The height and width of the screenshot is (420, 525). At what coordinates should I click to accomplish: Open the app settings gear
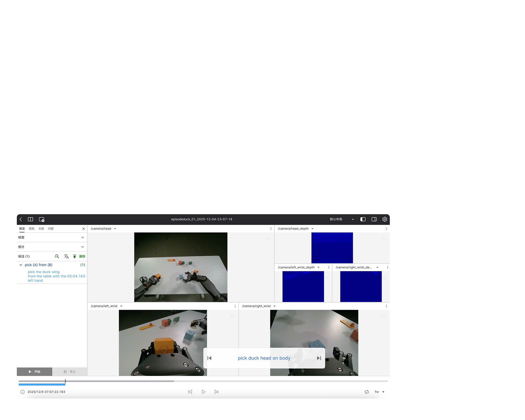coord(385,219)
